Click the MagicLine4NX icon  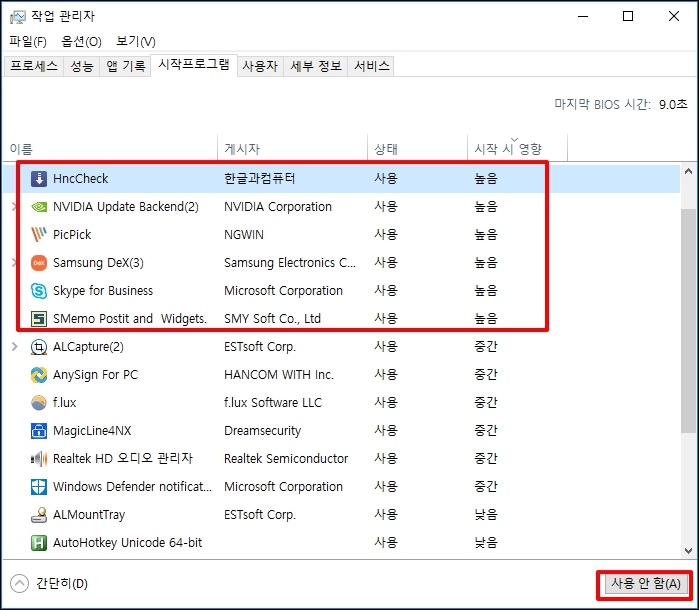39,431
